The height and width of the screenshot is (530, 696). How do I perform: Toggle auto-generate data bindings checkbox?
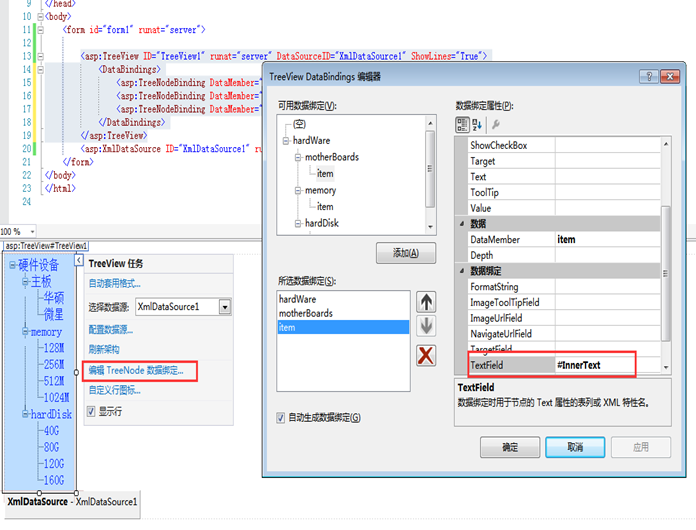pyautogui.click(x=283, y=417)
